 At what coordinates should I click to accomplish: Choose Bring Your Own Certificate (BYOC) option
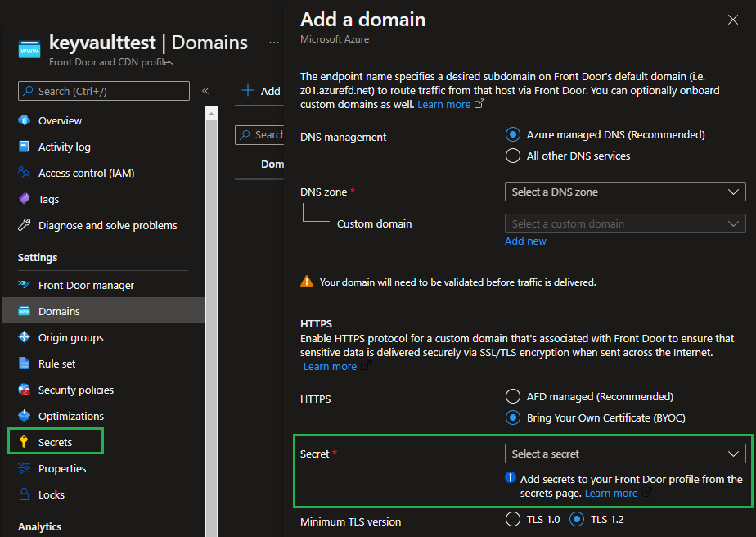pos(512,417)
